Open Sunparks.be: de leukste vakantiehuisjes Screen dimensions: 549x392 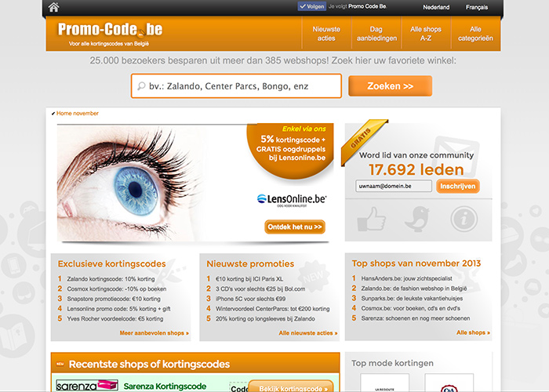[x=412, y=298]
